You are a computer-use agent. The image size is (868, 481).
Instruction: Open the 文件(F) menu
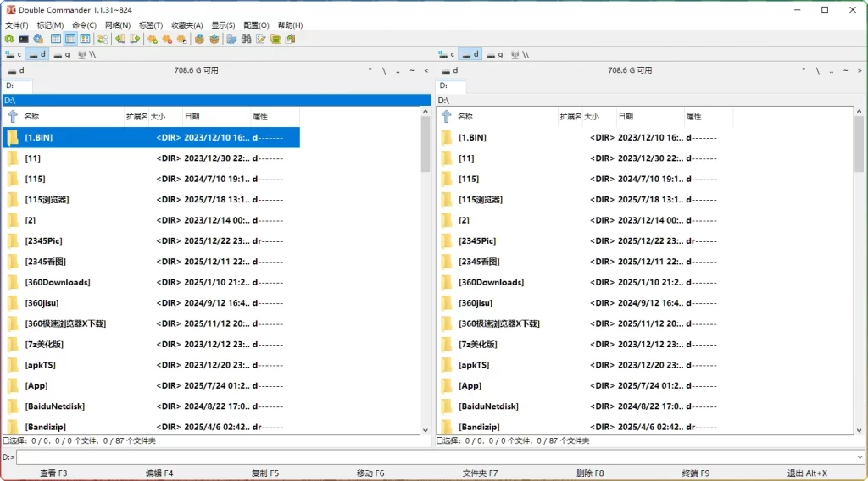coord(17,25)
